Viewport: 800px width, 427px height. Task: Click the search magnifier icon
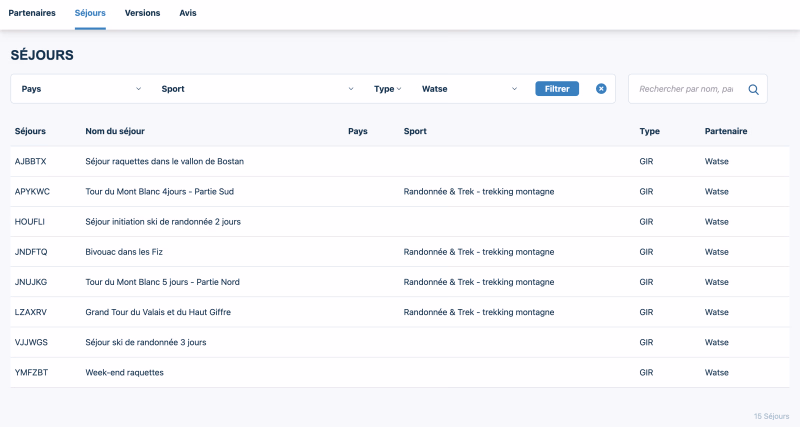tap(753, 89)
